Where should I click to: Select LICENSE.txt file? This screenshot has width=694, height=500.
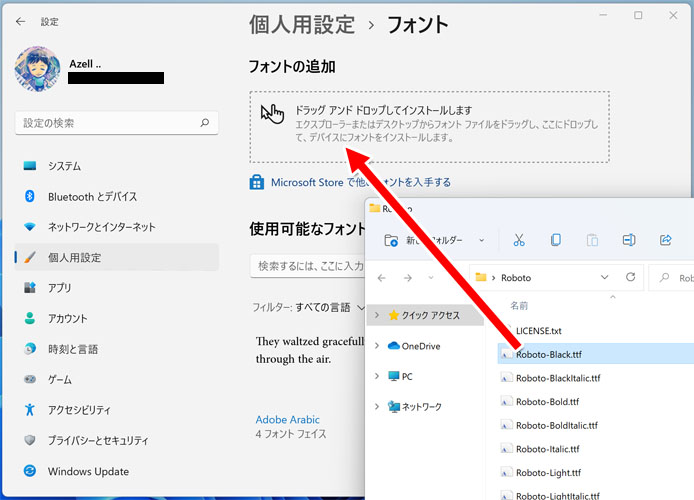pyautogui.click(x=539, y=331)
